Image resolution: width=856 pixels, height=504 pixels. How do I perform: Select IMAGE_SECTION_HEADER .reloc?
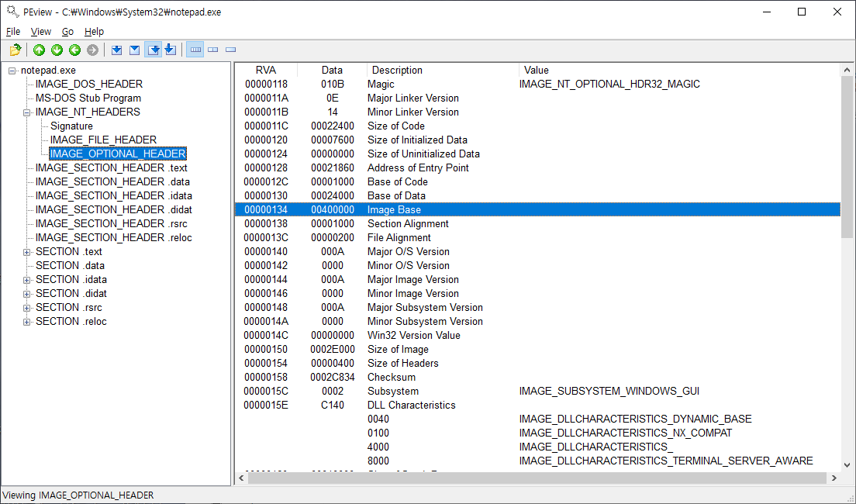(113, 237)
